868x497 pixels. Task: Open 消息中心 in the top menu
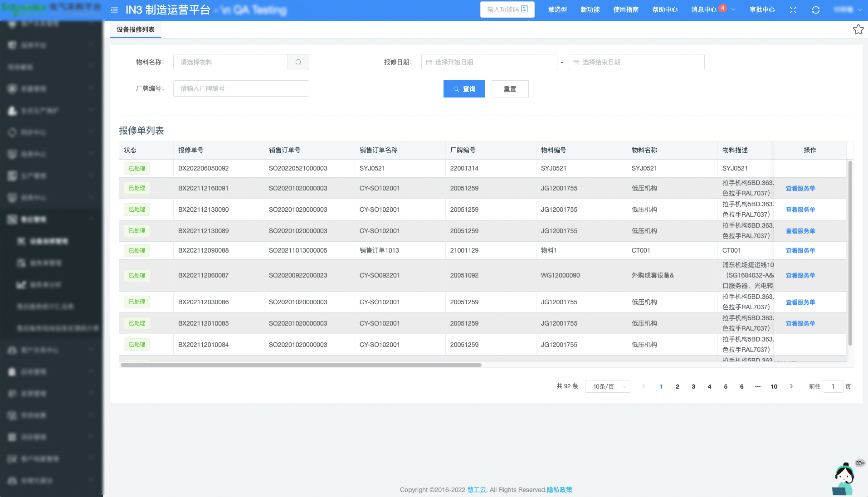[x=704, y=10]
